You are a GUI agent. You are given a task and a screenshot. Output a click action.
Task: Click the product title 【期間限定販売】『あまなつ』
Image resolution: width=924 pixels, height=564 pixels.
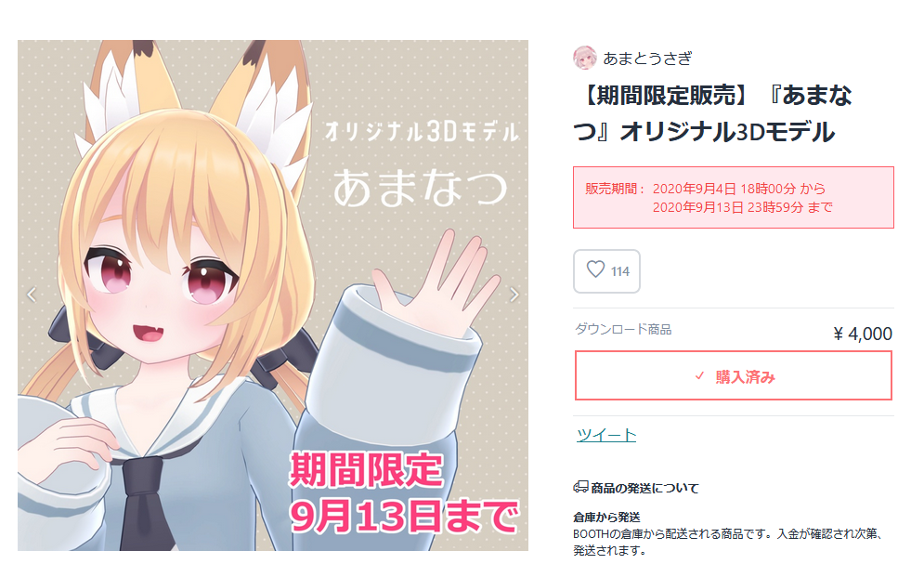coord(713,113)
